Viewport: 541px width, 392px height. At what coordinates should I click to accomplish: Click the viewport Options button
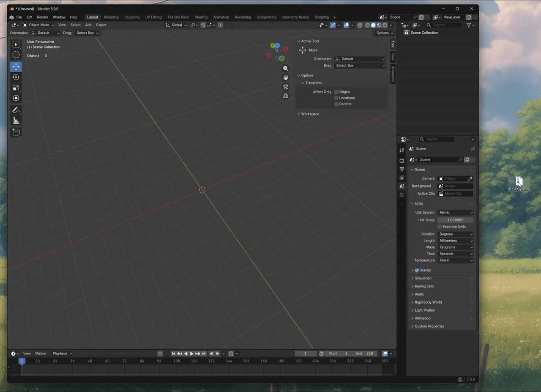384,33
